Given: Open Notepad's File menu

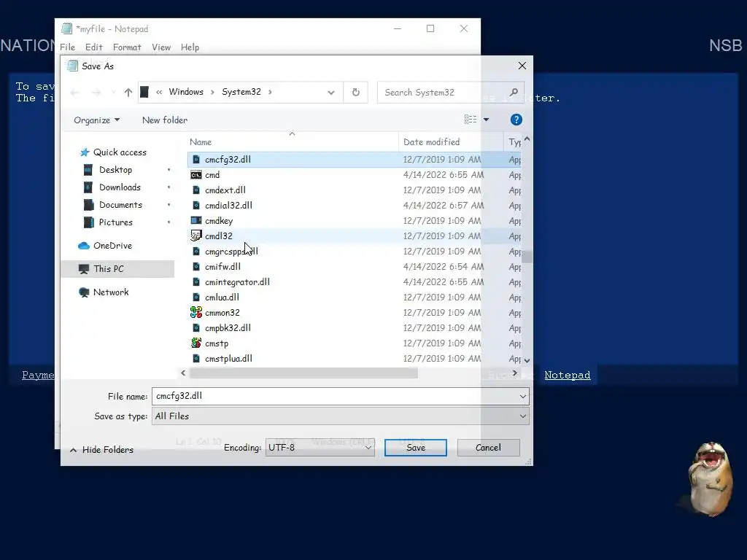Looking at the screenshot, I should click(x=67, y=47).
